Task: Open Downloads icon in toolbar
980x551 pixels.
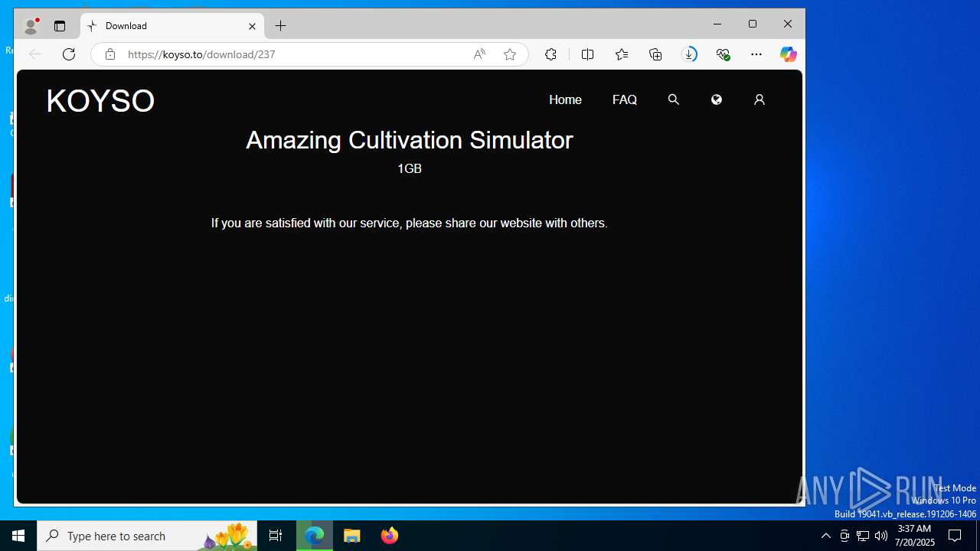Action: tap(689, 54)
